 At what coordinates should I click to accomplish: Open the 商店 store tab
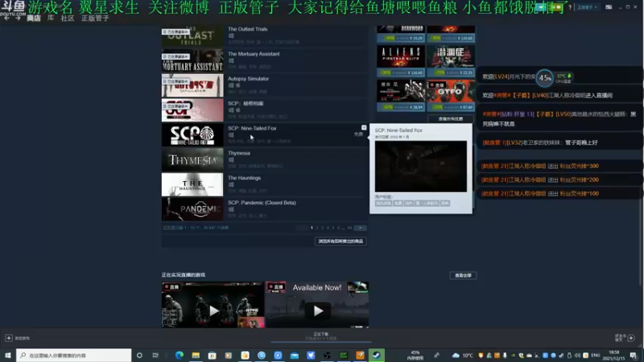(x=34, y=18)
